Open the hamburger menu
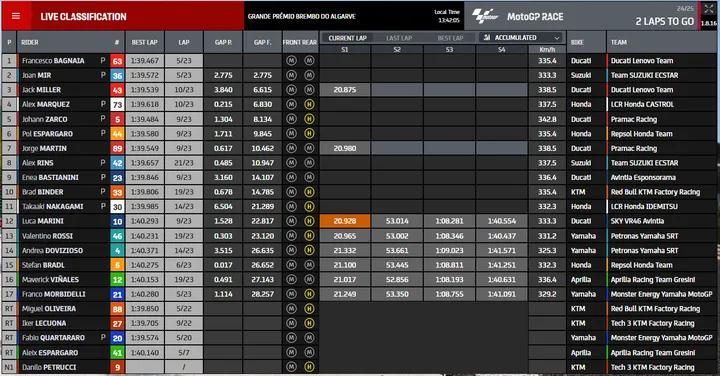Screen dimensions: 720x376 (16, 16)
